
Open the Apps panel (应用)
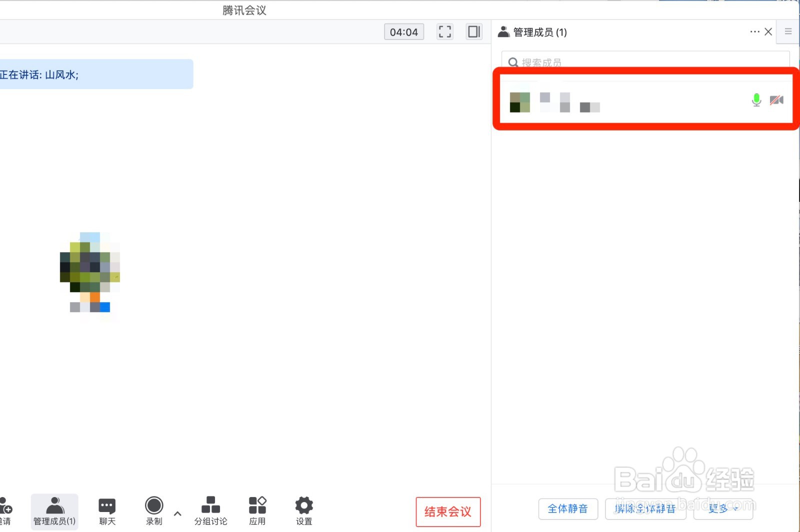tap(257, 511)
